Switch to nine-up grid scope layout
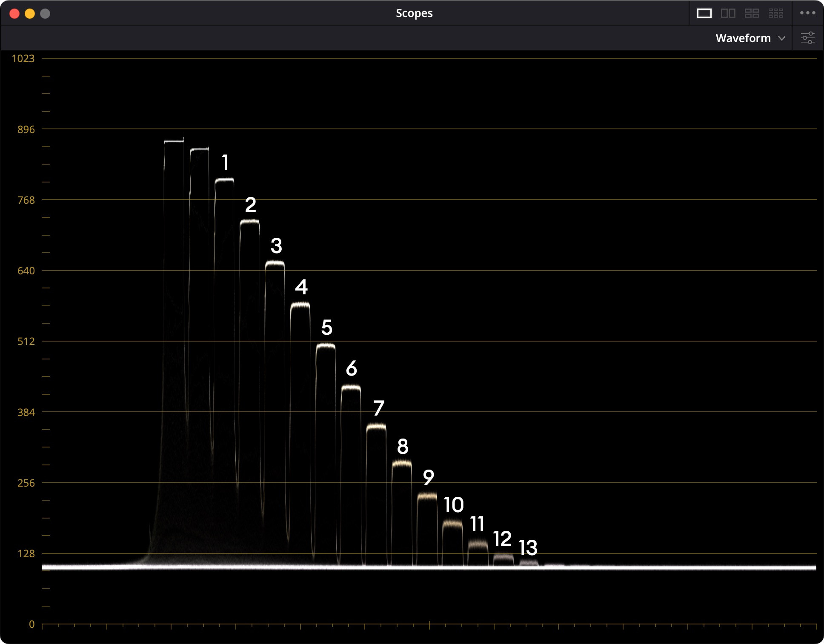 [x=775, y=13]
